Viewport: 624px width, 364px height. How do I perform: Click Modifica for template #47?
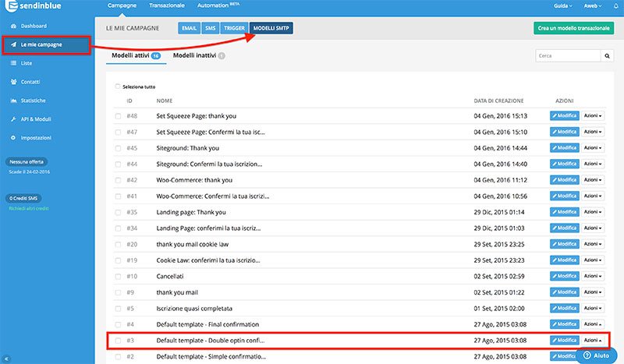pos(564,132)
